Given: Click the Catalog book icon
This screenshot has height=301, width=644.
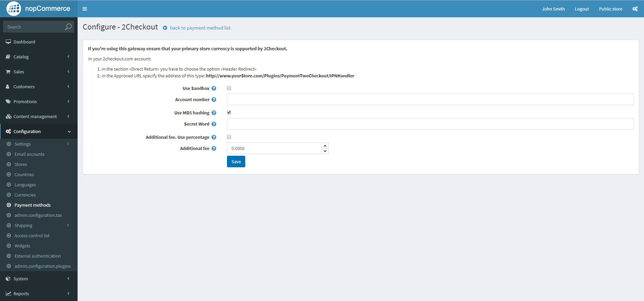Looking at the screenshot, I should point(8,57).
